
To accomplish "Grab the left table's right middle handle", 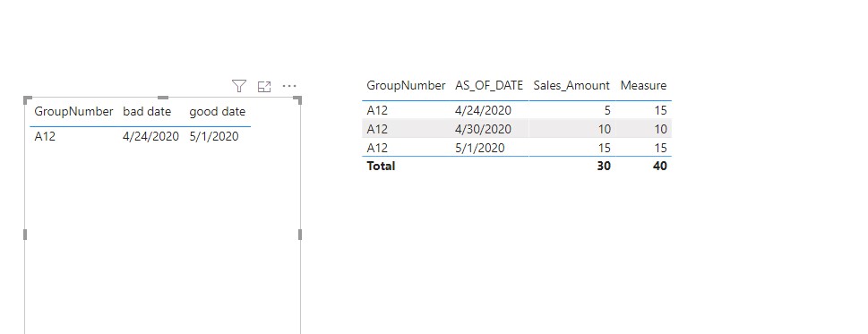I will (300, 235).
